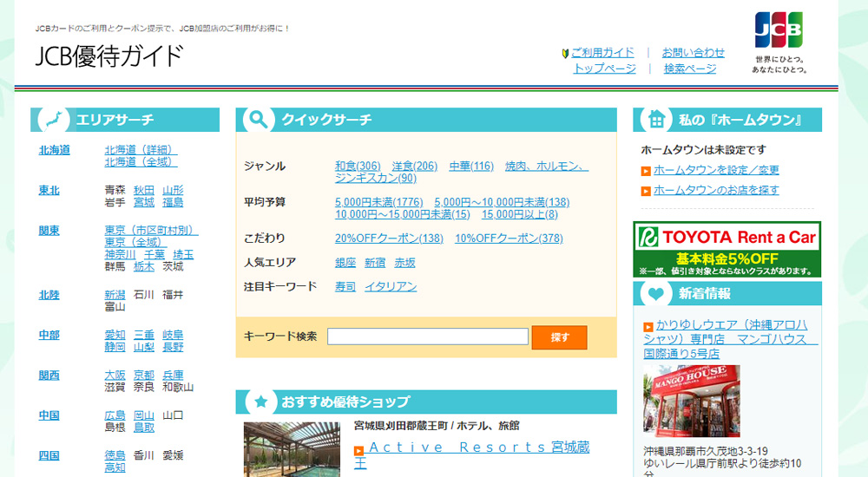
Task: Click arrow icon beside かりゆしウエア link
Action: coord(648,327)
